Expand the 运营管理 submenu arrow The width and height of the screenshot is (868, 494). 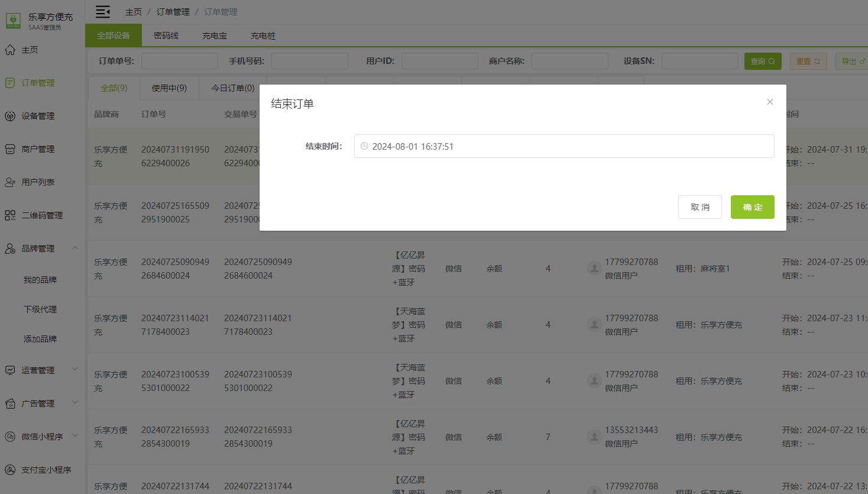coord(75,370)
